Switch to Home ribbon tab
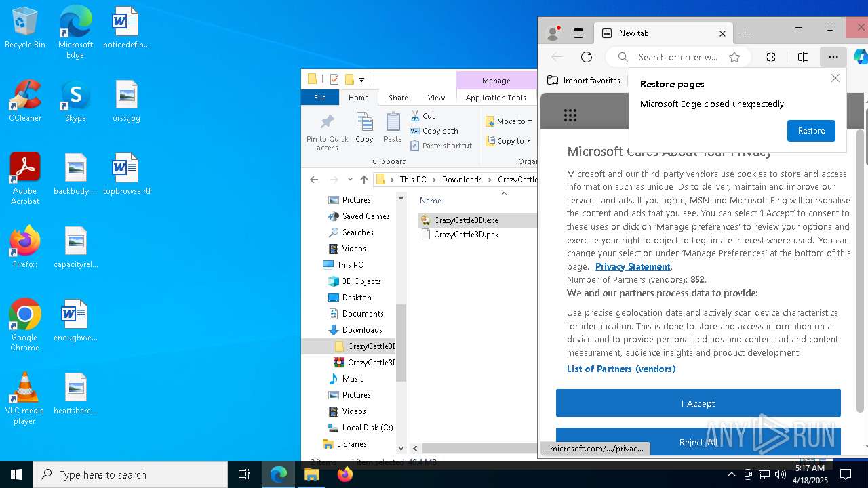This screenshot has width=868, height=488. tap(359, 98)
